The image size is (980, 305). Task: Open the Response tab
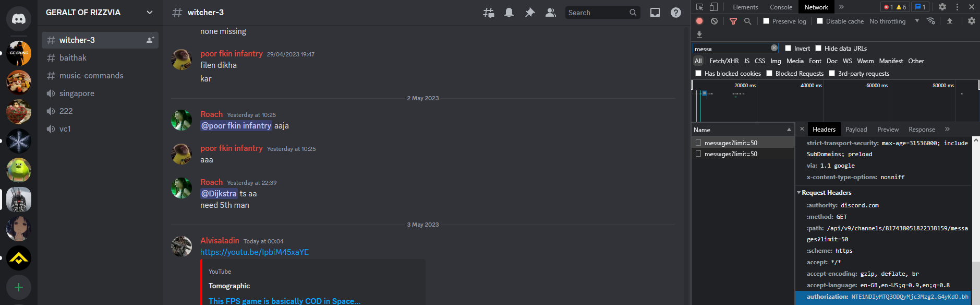[922, 129]
